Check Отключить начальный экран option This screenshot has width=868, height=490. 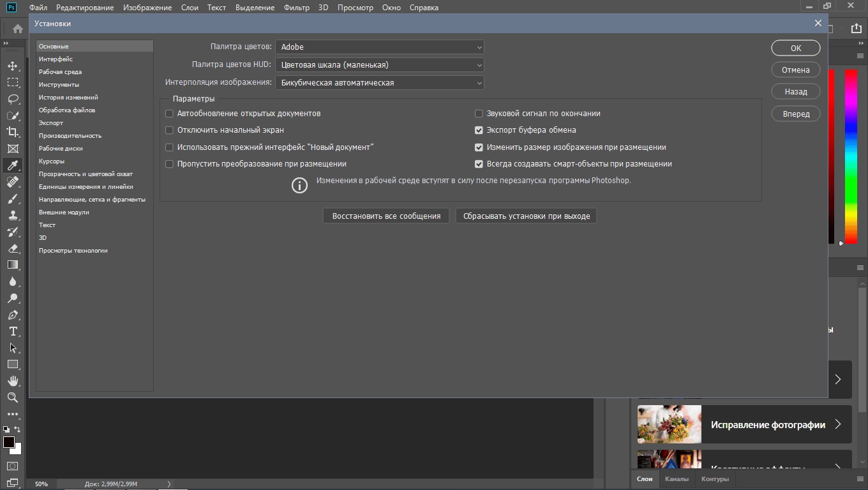tap(169, 130)
